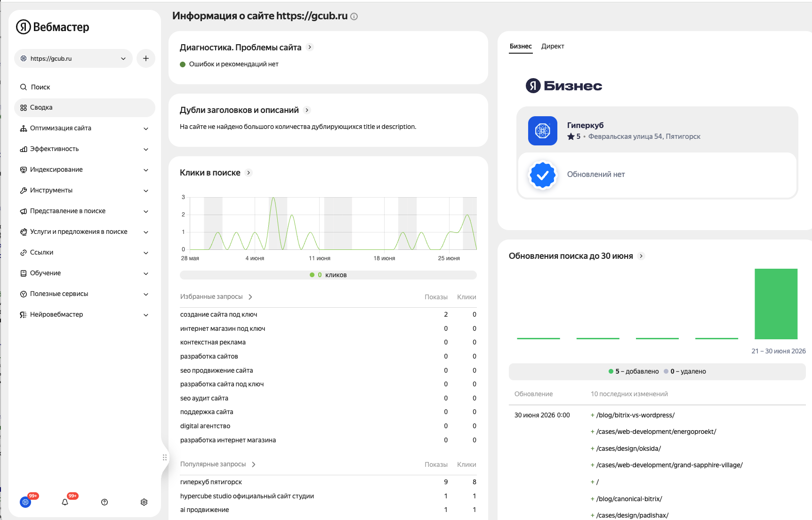Open the notifications bell
Image resolution: width=812 pixels, height=520 pixels.
coord(65,502)
